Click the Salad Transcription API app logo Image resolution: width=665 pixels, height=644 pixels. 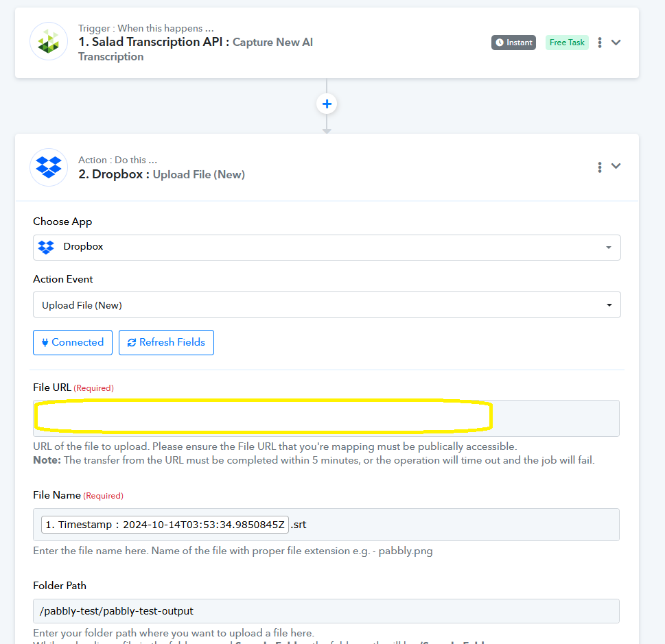[x=48, y=42]
